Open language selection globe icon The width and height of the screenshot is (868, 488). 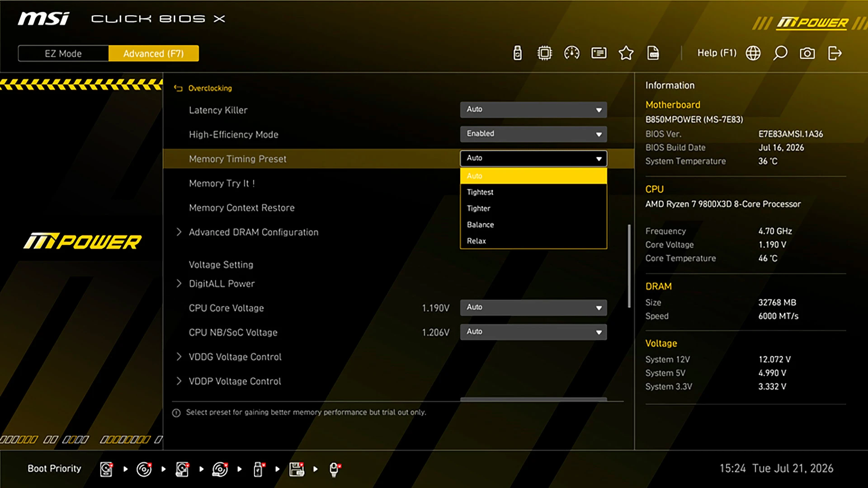pyautogui.click(x=753, y=53)
